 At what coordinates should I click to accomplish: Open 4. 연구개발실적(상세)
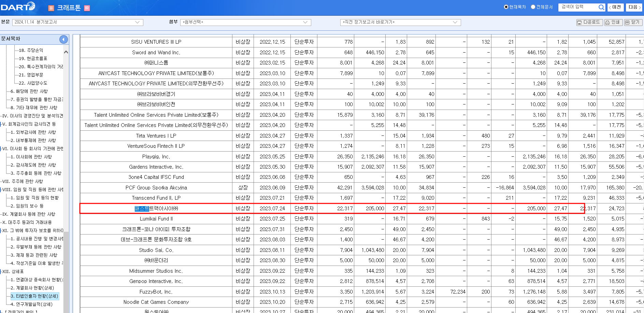pos(31,304)
